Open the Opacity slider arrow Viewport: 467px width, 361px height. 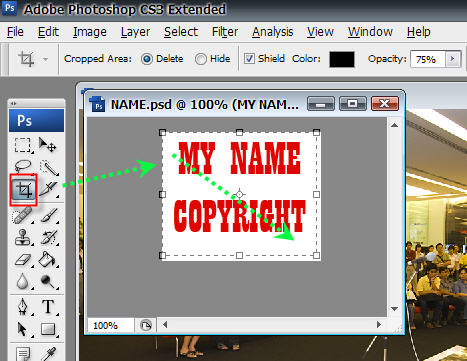point(453,59)
